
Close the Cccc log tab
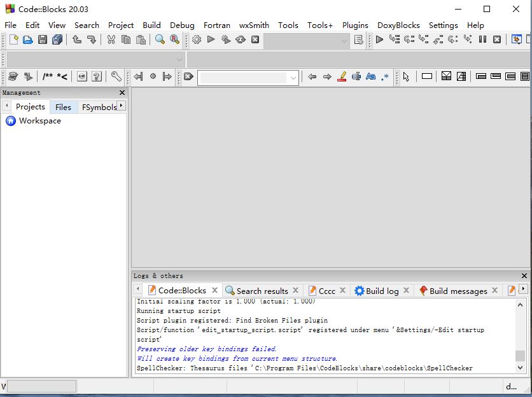point(342,291)
